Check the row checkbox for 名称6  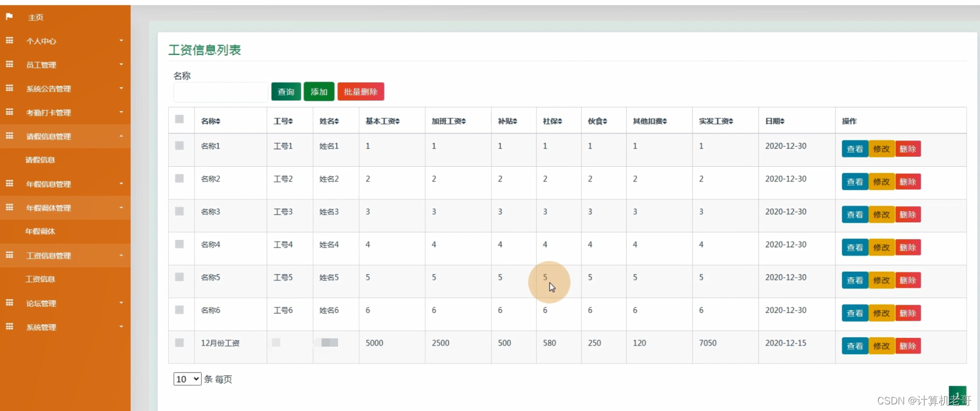[179, 310]
